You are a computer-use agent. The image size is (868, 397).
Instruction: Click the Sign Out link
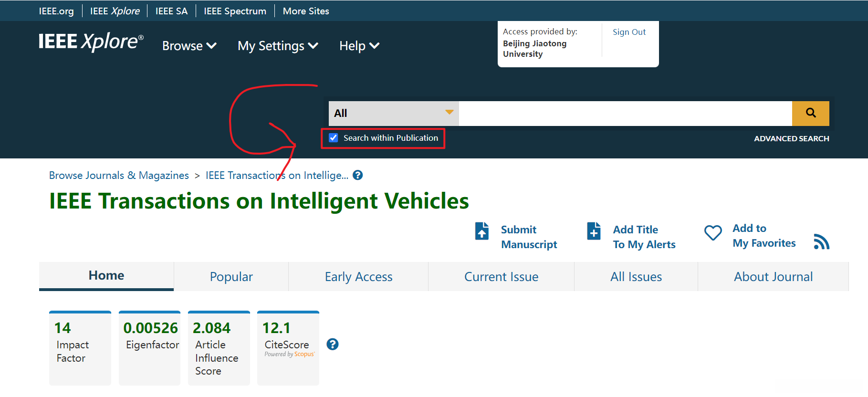[629, 32]
